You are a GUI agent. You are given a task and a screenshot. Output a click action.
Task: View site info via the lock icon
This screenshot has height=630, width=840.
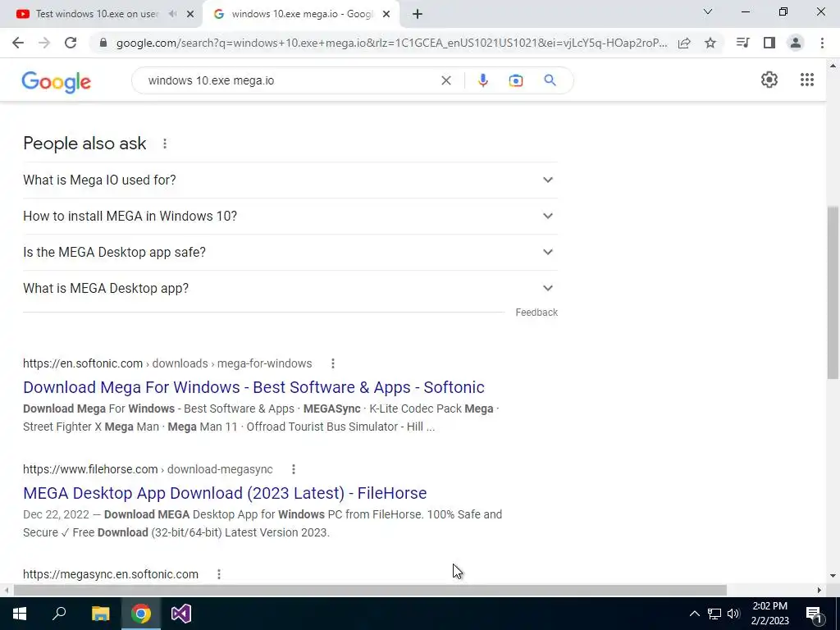(103, 43)
